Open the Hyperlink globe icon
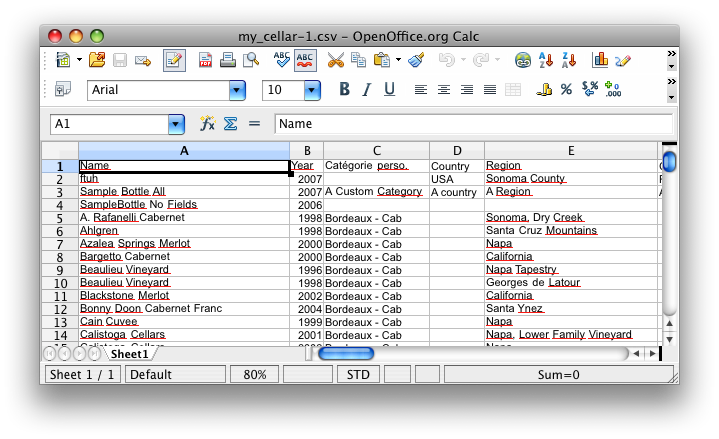 (523, 60)
